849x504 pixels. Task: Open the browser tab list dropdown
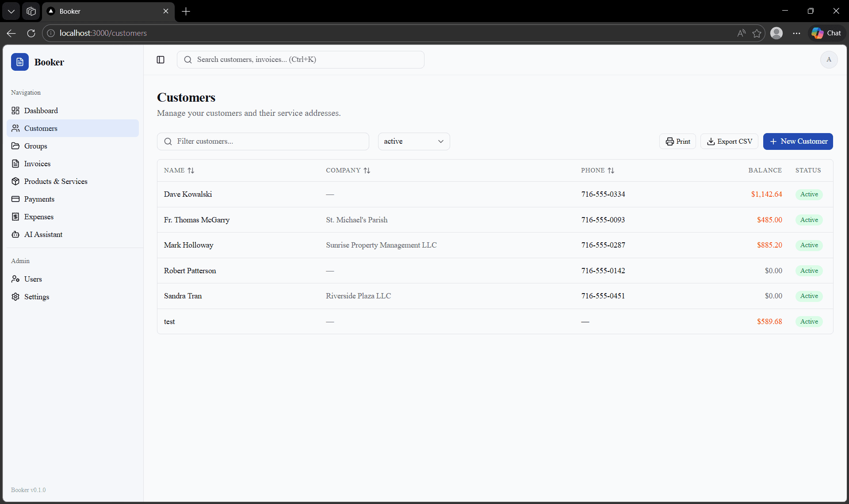point(11,11)
